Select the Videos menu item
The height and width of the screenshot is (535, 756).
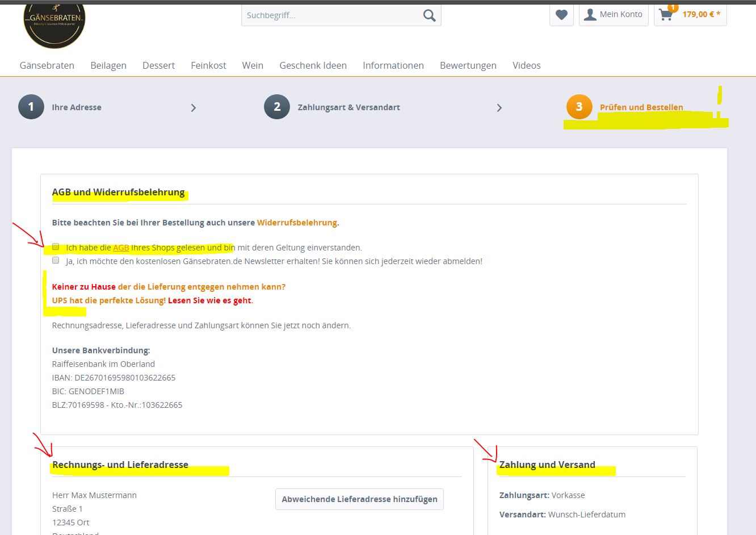coord(526,65)
